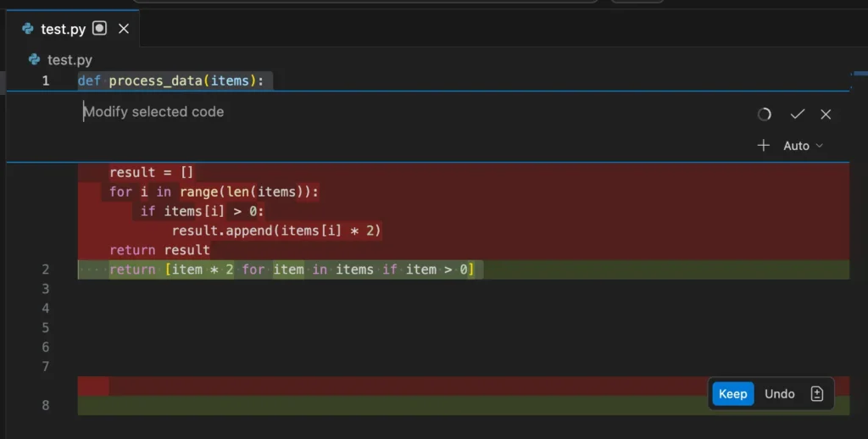Switch to the test.py tab
The width and height of the screenshot is (868, 439).
64,29
